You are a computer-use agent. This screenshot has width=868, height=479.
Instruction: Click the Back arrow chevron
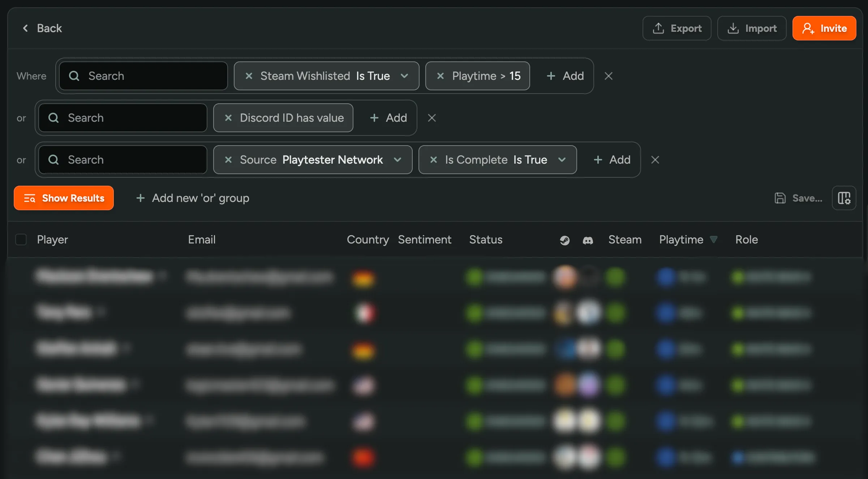(x=25, y=28)
